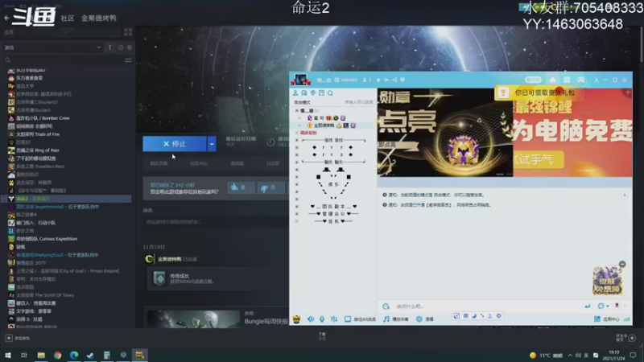Click the blue 停止 stop button
Viewport: 644px width, 362px height.
coord(175,144)
